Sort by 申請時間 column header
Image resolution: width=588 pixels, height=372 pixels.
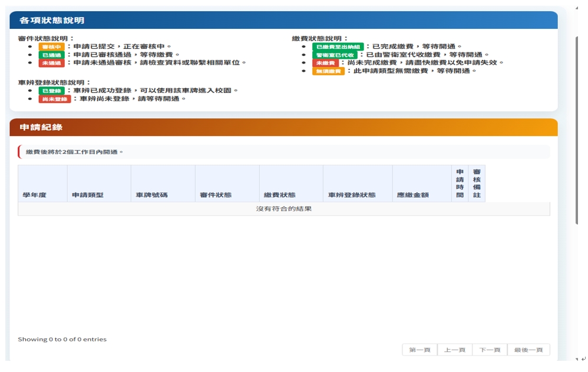460,184
